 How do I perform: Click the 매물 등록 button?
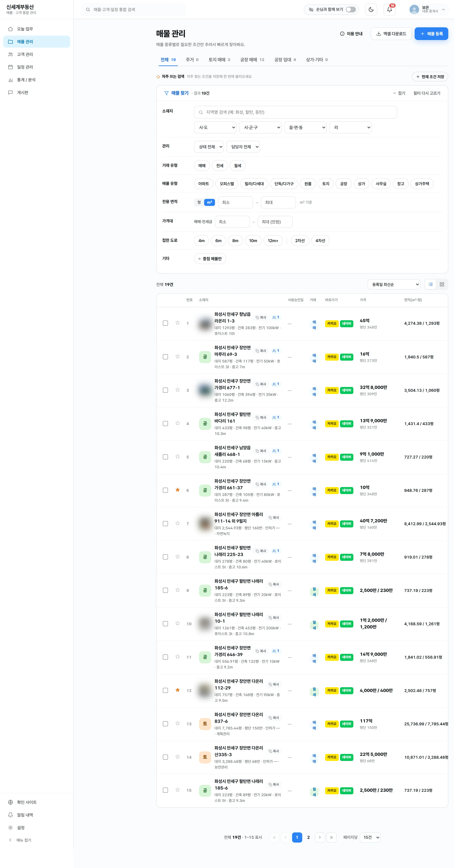[431, 34]
